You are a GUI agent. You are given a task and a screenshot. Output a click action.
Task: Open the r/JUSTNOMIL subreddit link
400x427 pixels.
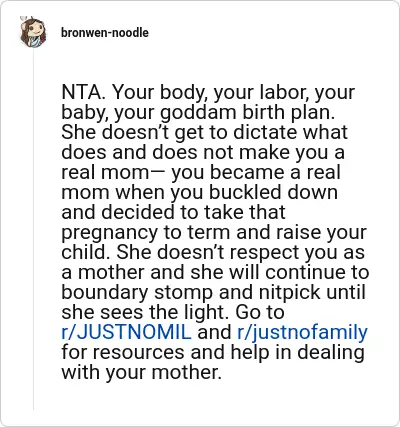[x=126, y=332]
